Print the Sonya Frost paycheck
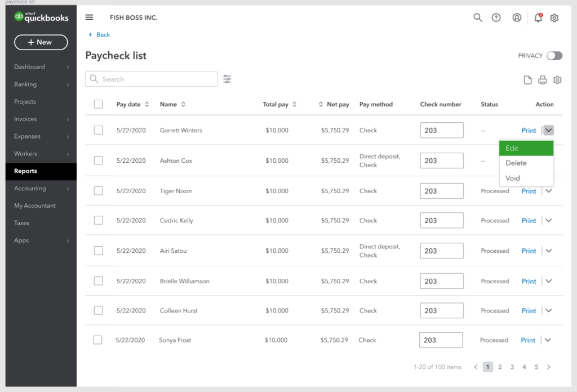Image resolution: width=577 pixels, height=392 pixels. coord(528,340)
